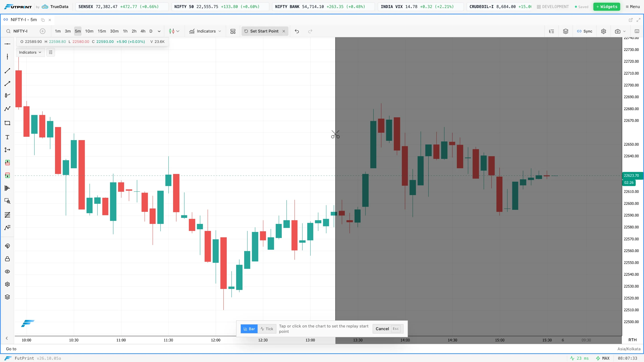Add symbol with plus circle icon
This screenshot has width=644, height=362.
[x=42, y=31]
